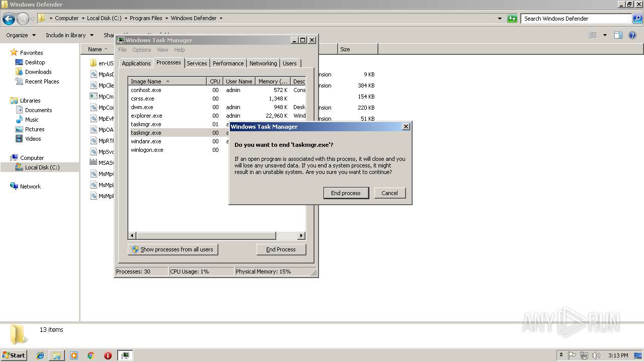Image resolution: width=644 pixels, height=362 pixels.
Task: Open Applications tab in Task Manager
Action: (136, 63)
